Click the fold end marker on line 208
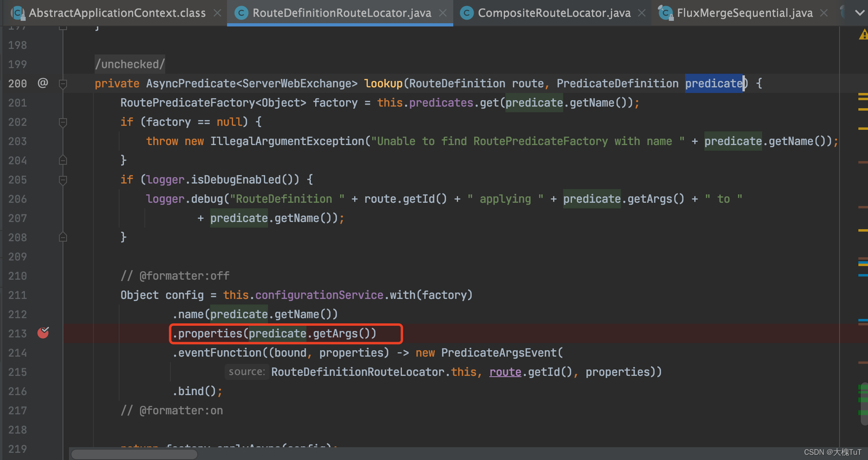This screenshot has height=460, width=868. [x=63, y=237]
